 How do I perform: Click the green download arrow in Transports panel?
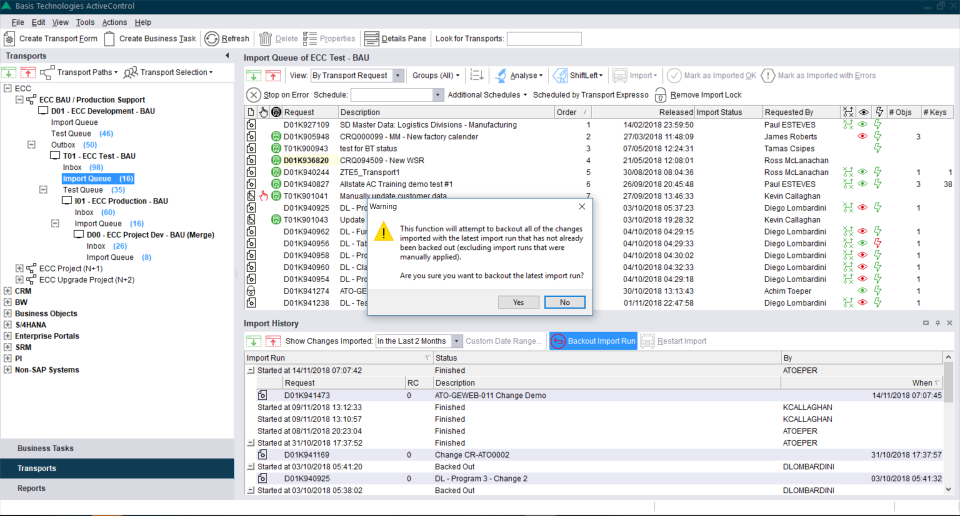click(9, 72)
